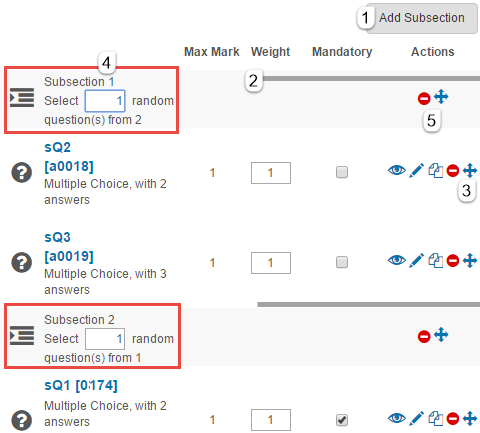Click move handle icon for Subsection 1
The height and width of the screenshot is (433, 480).
click(x=441, y=97)
